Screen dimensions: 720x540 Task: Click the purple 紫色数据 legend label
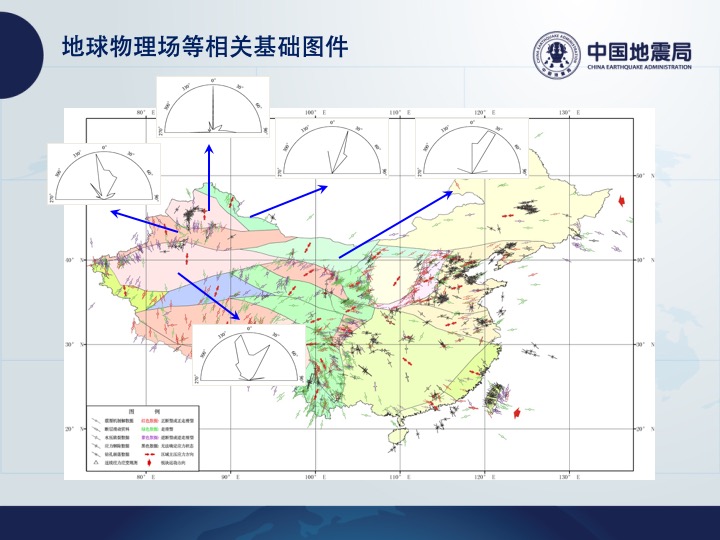149,437
